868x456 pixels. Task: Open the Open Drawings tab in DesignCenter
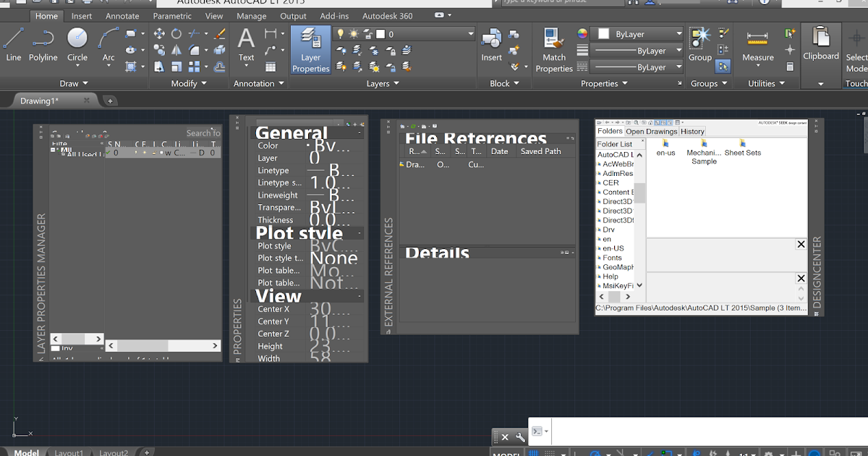point(651,132)
